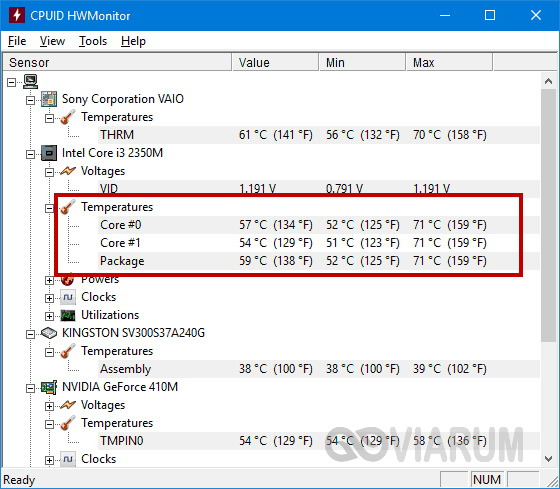Select the root computer icon in tree
This screenshot has width=560, height=489.
(x=30, y=81)
